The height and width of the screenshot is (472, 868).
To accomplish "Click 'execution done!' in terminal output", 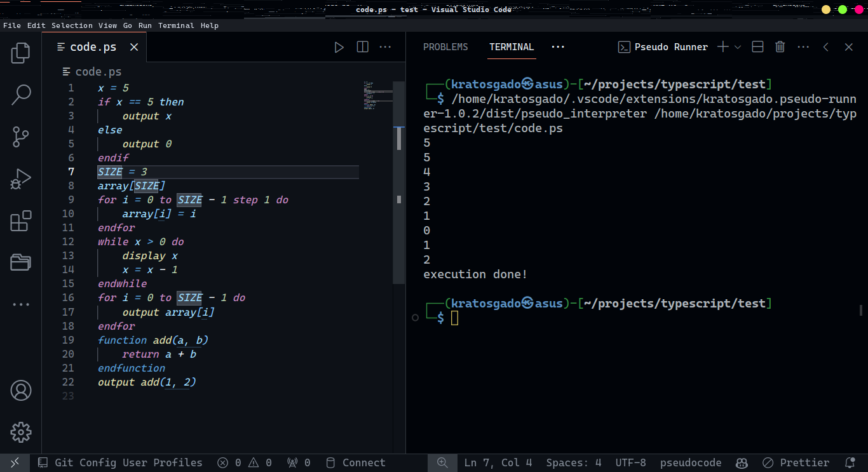I will [475, 274].
